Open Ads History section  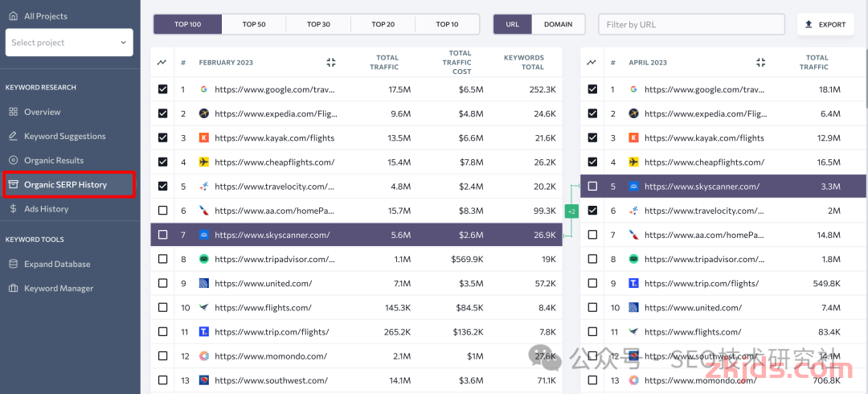point(46,209)
